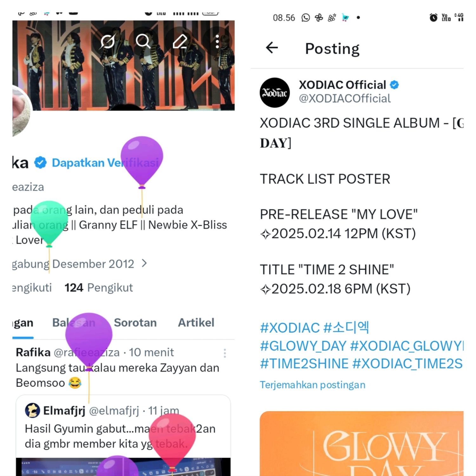
Task: Open the #GLOWY_DAY hashtag
Action: click(303, 346)
